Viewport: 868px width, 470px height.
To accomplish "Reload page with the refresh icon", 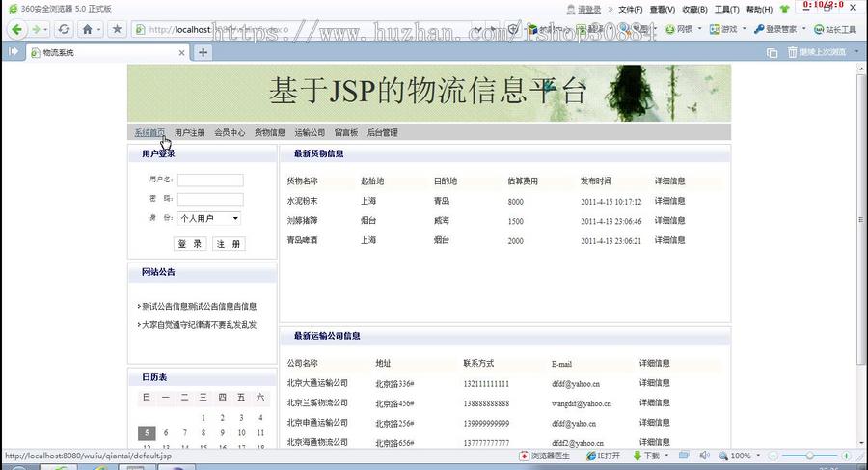I will (x=65, y=29).
